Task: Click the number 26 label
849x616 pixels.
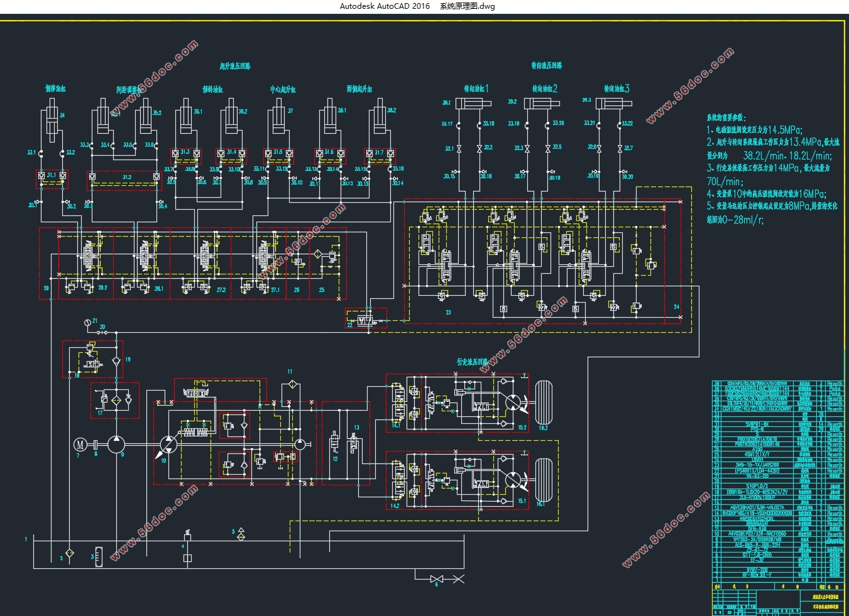Action: tap(297, 290)
